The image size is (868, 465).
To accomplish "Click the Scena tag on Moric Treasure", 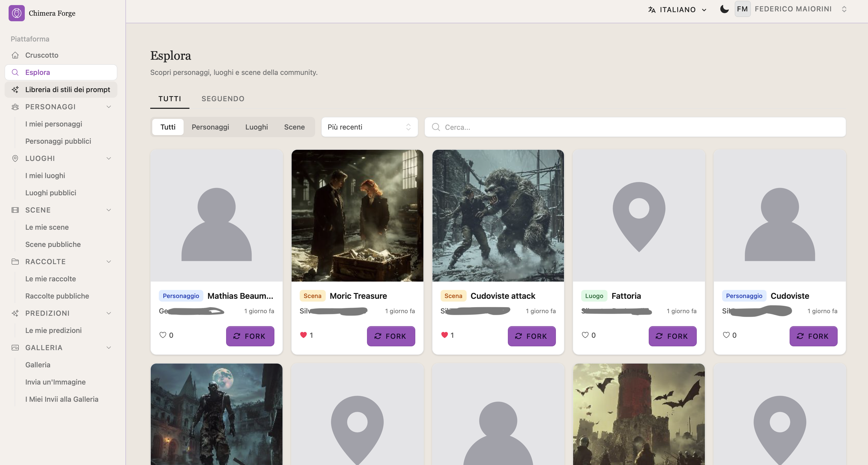I will 312,295.
